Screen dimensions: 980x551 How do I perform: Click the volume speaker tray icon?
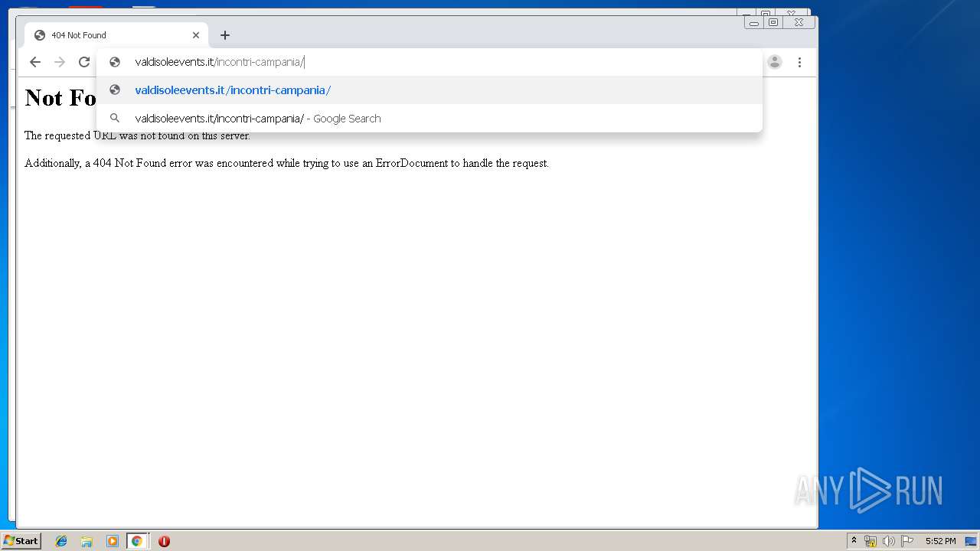[x=888, y=541]
